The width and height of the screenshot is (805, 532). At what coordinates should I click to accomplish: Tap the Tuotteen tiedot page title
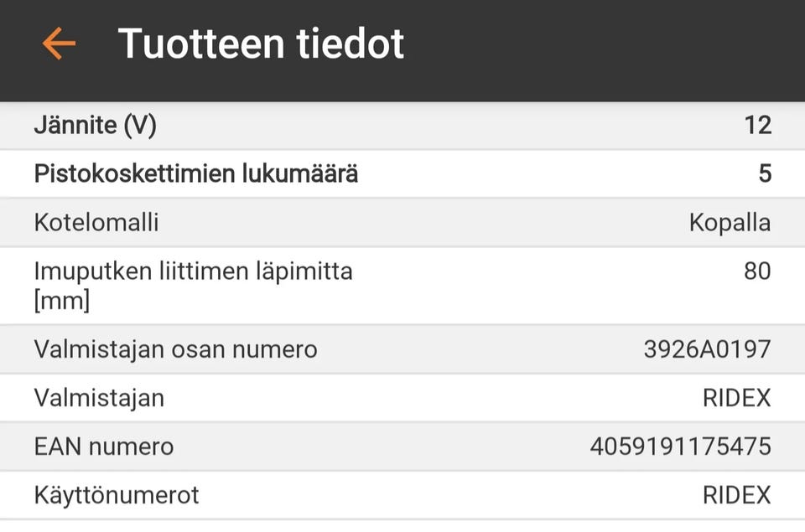(261, 44)
